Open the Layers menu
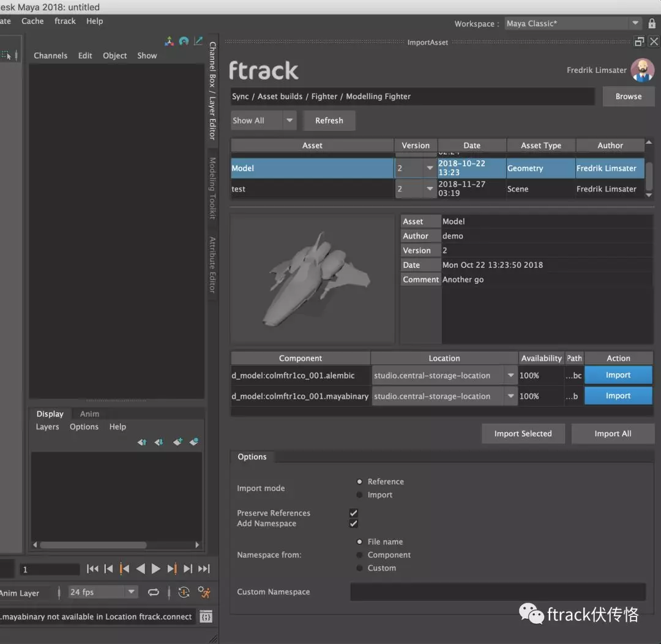 [47, 427]
